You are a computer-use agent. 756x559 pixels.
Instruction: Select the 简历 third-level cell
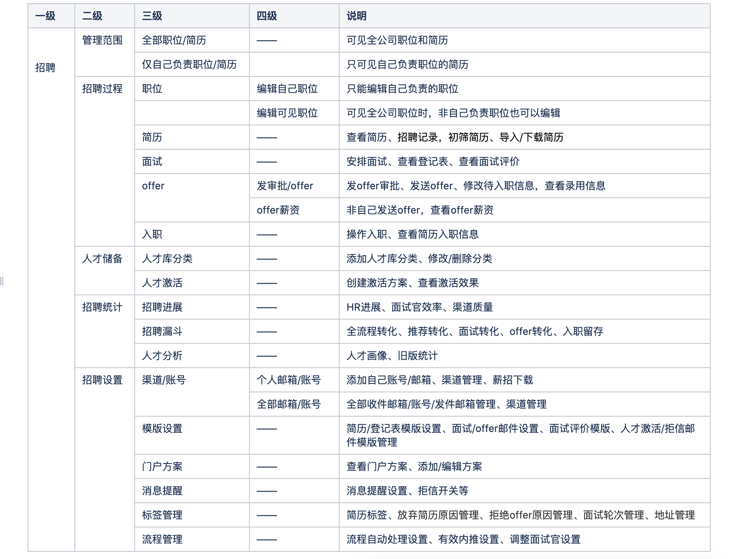pyautogui.click(x=192, y=138)
